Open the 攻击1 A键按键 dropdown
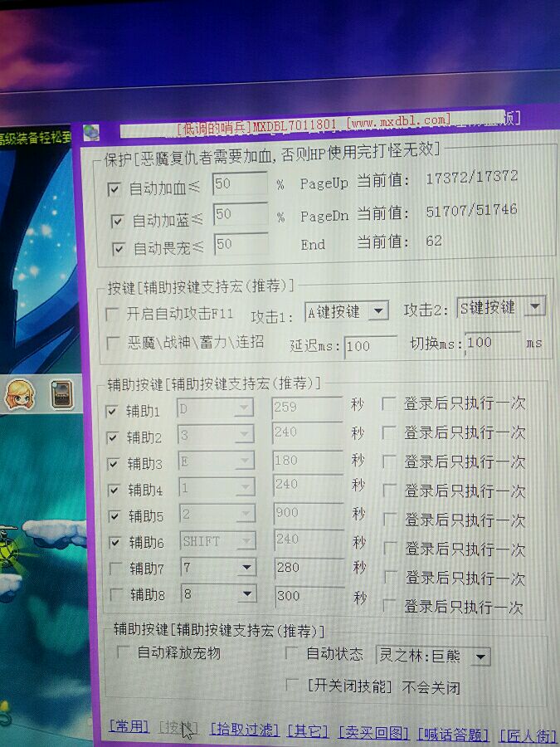This screenshot has width=560, height=747. [378, 311]
